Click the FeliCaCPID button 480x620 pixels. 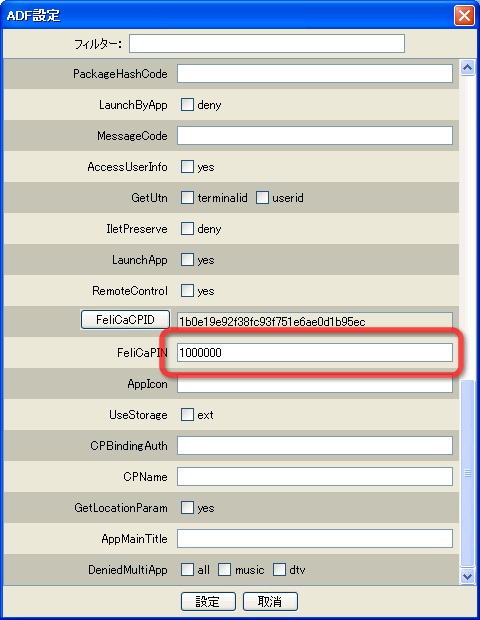pos(125,319)
